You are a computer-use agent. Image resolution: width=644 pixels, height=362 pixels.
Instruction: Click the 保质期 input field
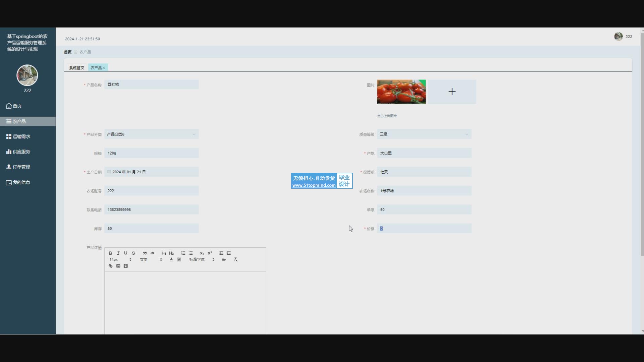[424, 172]
